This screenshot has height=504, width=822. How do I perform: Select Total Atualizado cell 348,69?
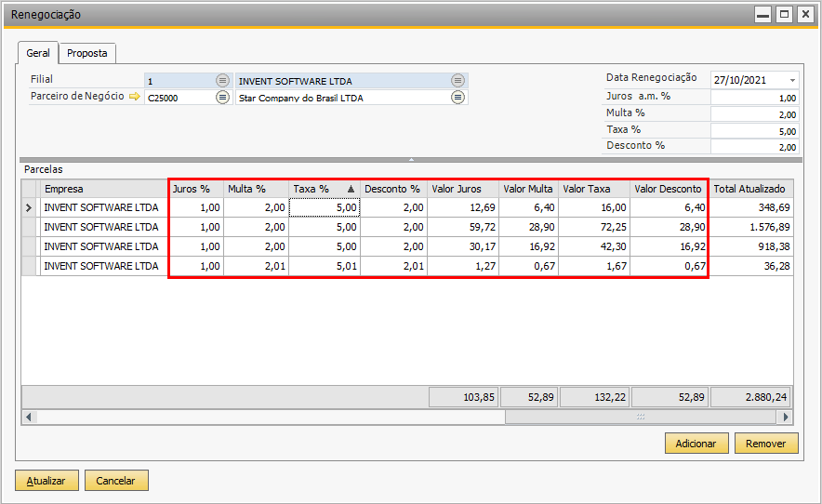tap(750, 207)
